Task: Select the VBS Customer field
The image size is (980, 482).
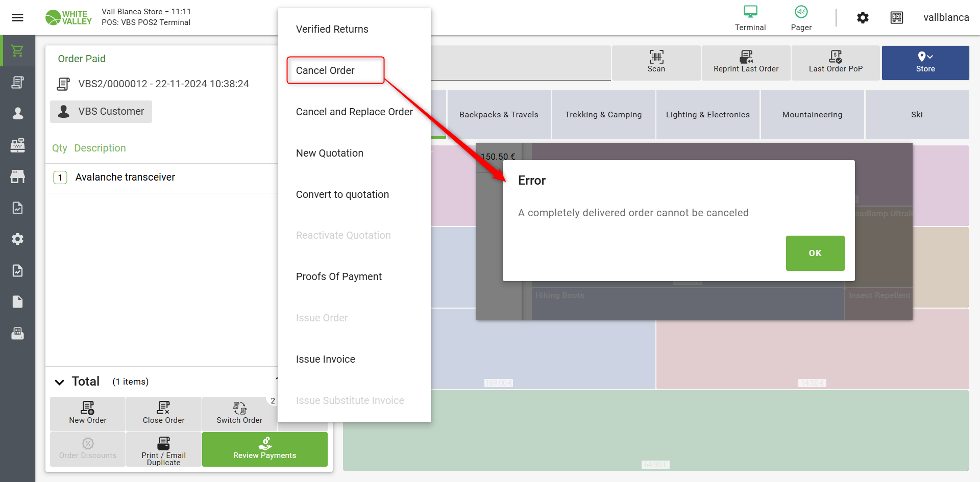Action: pyautogui.click(x=101, y=112)
